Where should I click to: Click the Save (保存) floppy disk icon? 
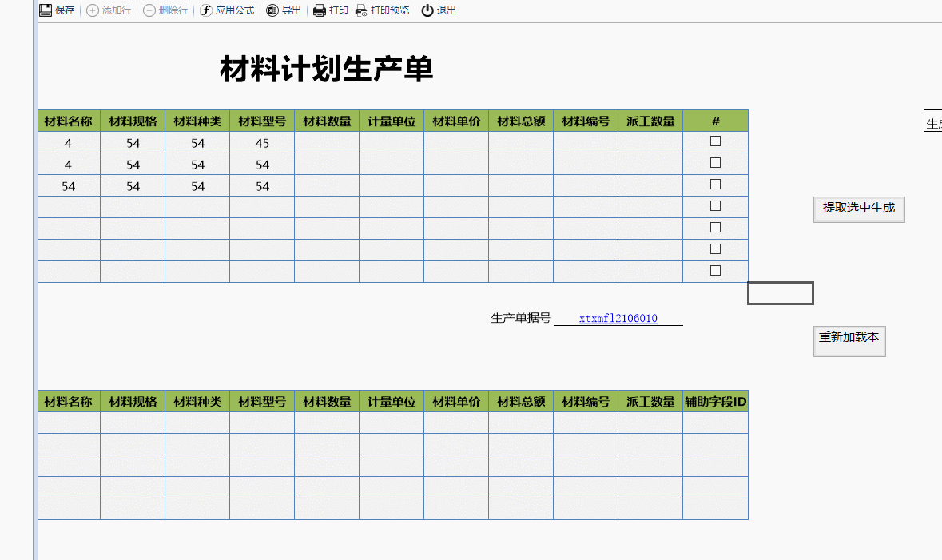click(x=46, y=10)
